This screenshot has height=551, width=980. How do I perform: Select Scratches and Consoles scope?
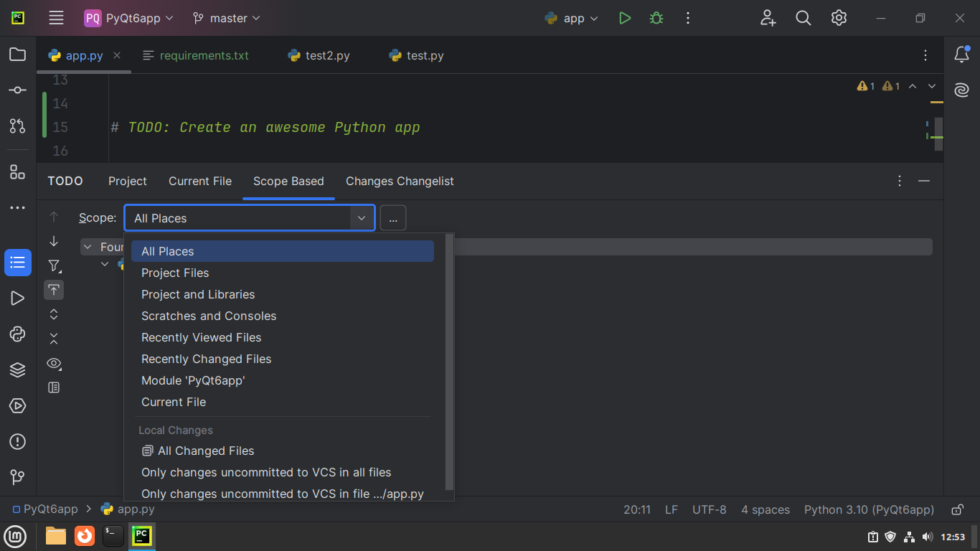click(283, 316)
